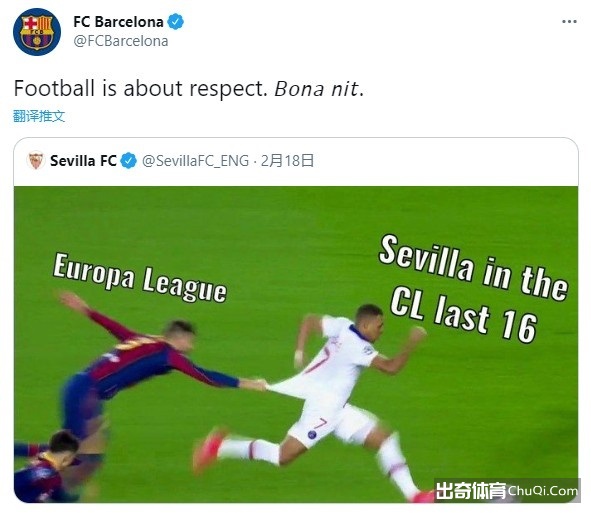Click the 翻译推文 translate tweet link
The height and width of the screenshot is (513, 591).
[x=39, y=116]
